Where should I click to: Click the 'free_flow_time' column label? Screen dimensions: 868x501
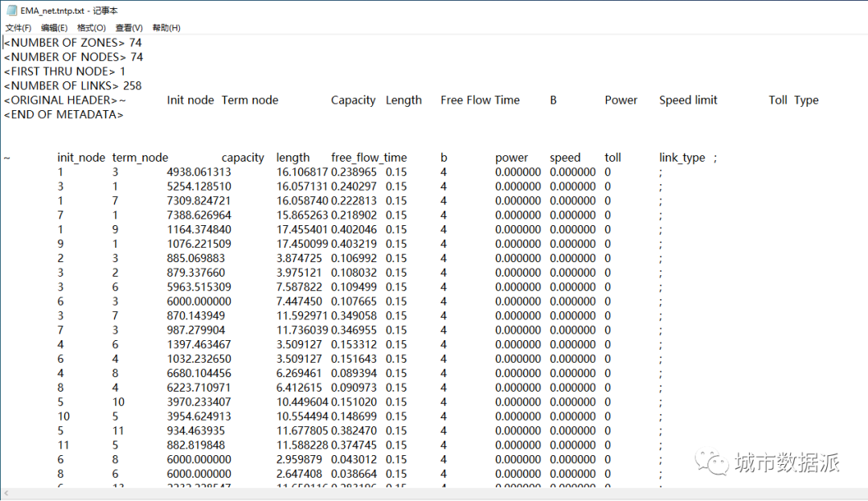369,158
